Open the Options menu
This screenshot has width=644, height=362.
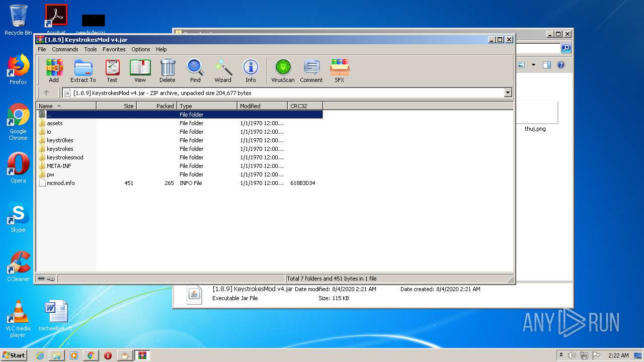[x=141, y=49]
